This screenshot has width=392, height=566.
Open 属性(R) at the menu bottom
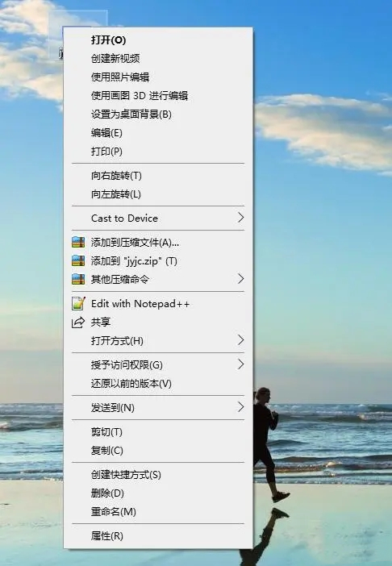click(x=106, y=536)
